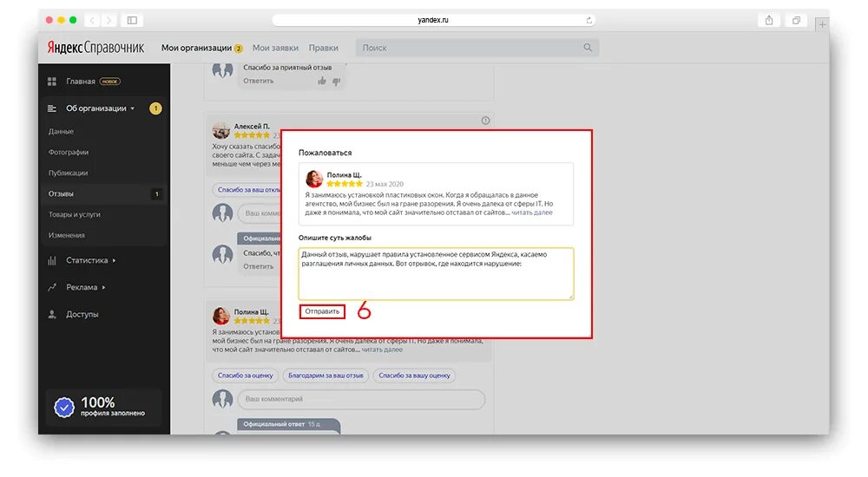Image resolution: width=868 pixels, height=477 pixels.
Task: Insert Благодарим за ваш отзыв quick reply
Action: (x=325, y=376)
